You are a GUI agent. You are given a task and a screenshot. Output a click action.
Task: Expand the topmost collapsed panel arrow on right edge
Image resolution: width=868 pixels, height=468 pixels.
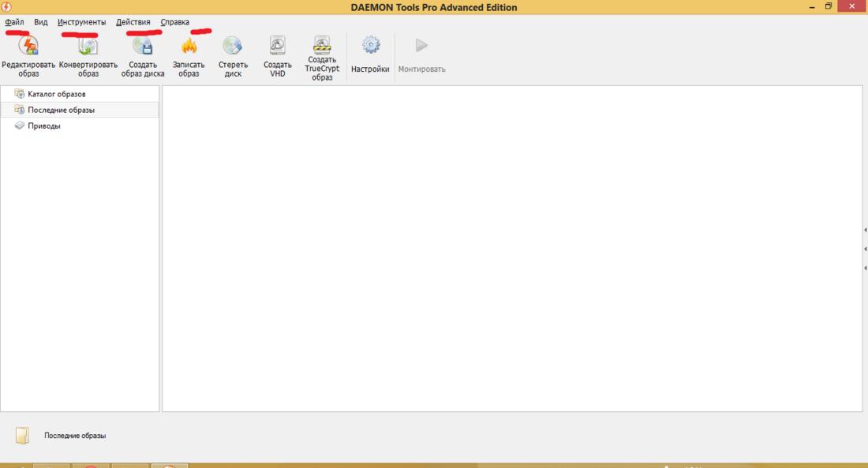(865, 230)
